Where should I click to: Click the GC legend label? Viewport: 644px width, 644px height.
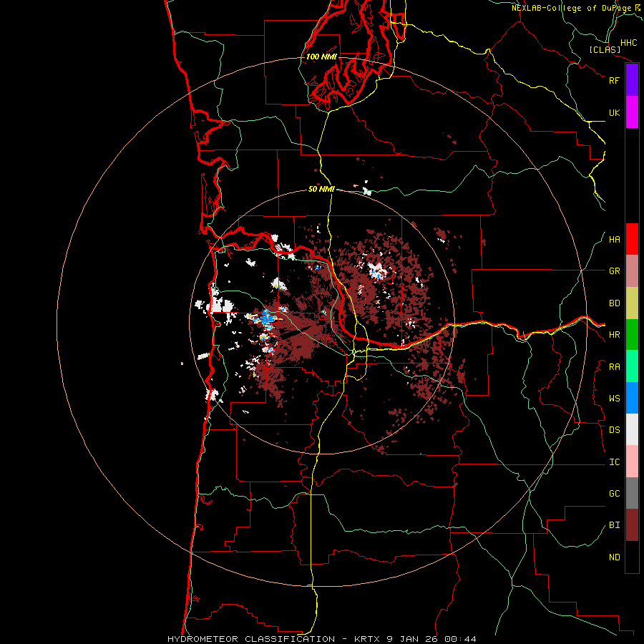(614, 494)
